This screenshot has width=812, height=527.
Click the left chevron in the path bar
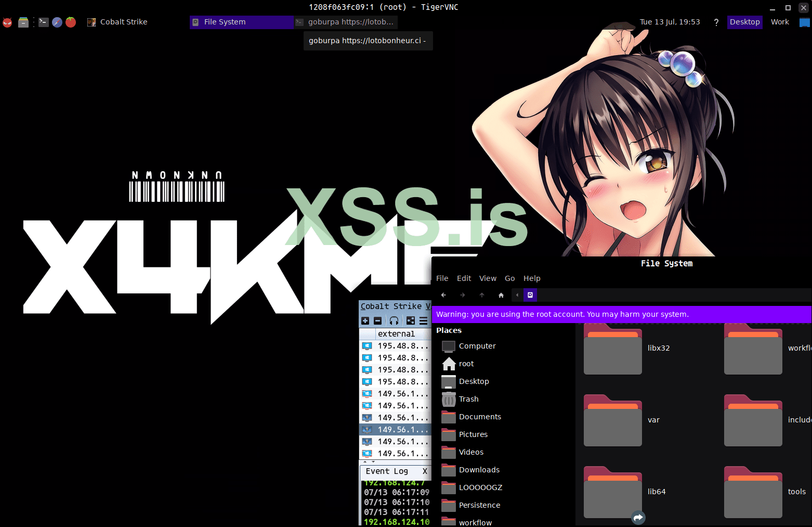point(517,295)
